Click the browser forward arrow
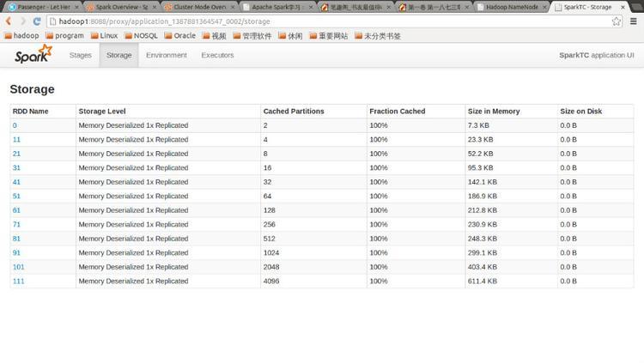This screenshot has height=363, width=644. point(22,21)
